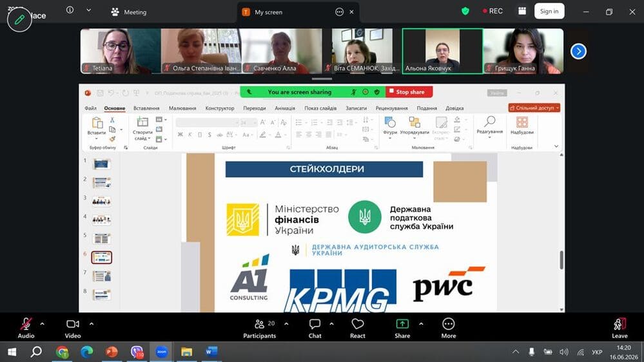Image resolution: width=644 pixels, height=362 pixels.
Task: Click the green Share screen icon
Action: click(402, 324)
